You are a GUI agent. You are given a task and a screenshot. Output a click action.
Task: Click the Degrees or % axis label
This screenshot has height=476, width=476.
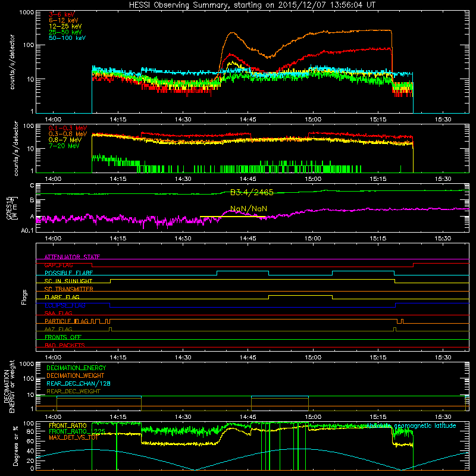15,446
